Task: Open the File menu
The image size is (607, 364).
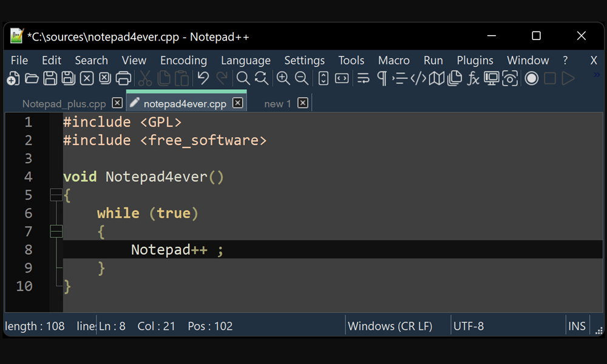Action: tap(19, 60)
